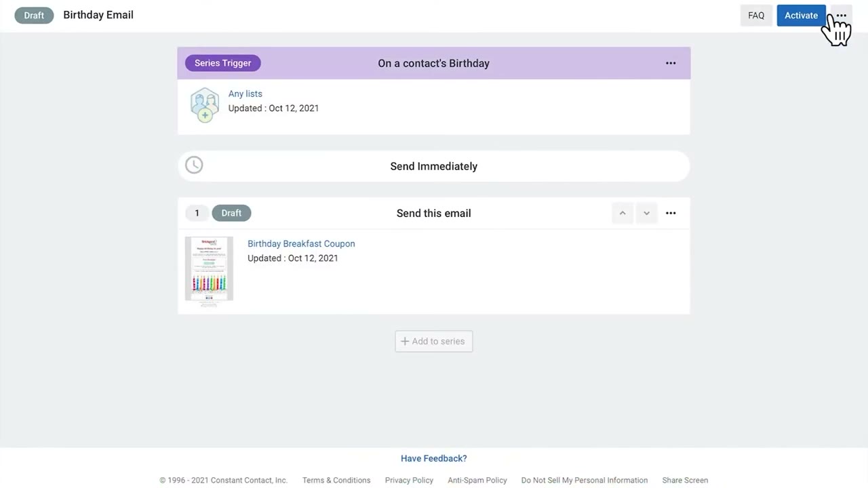
Task: Open the Anti-Spam Policy footer link
Action: click(477, 480)
